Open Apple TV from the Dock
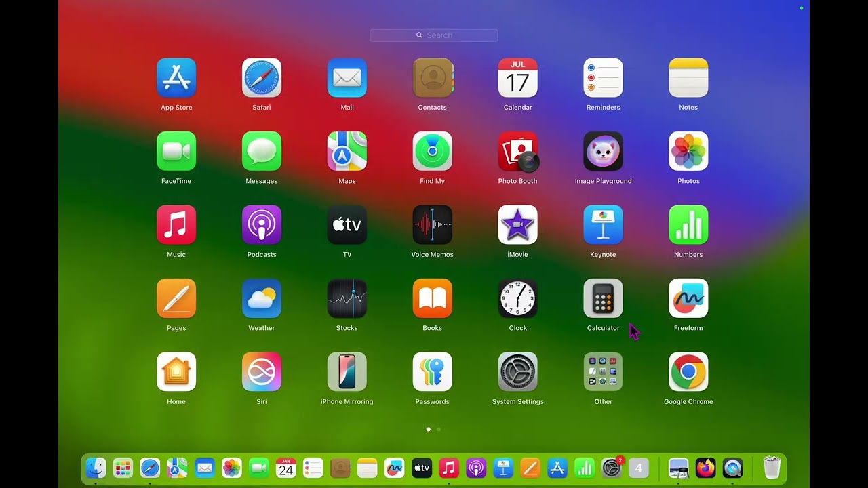The height and width of the screenshot is (488, 868). (x=421, y=468)
